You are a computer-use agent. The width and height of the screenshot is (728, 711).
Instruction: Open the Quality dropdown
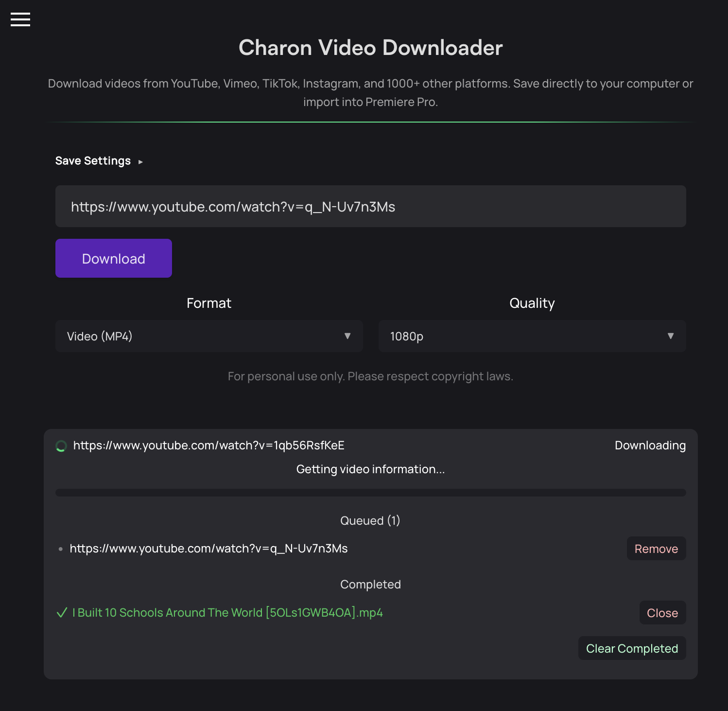point(532,336)
